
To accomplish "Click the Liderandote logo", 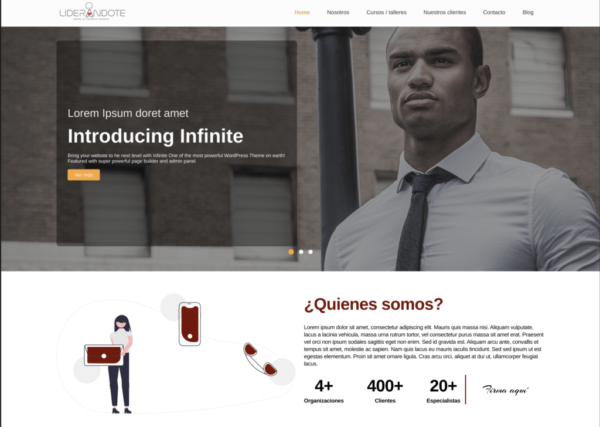I will click(92, 11).
